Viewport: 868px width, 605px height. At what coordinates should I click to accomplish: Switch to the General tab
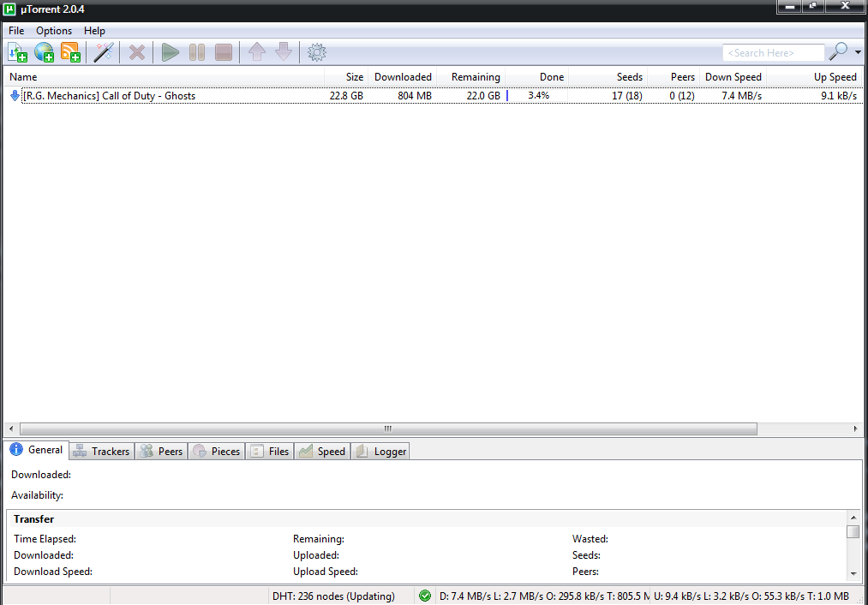point(37,450)
